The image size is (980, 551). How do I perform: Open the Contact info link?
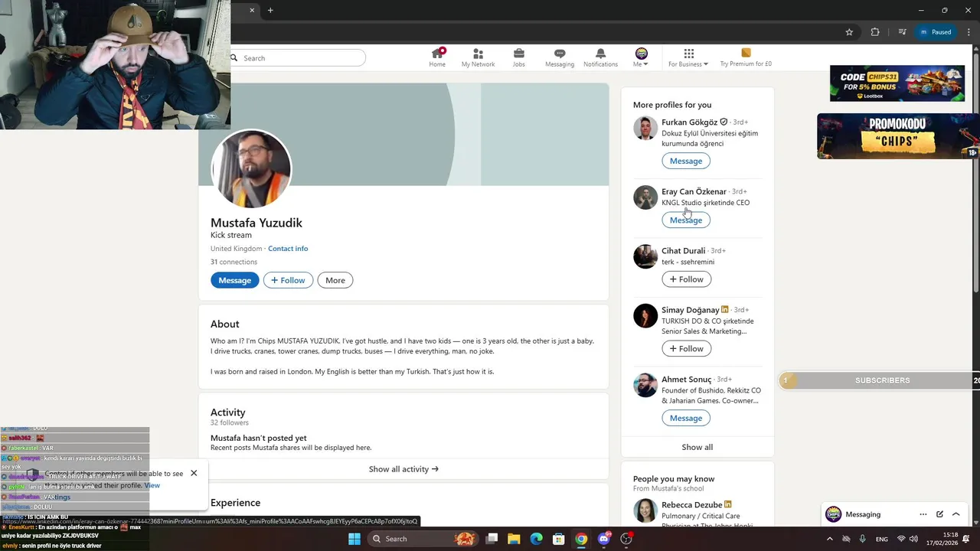(x=288, y=249)
